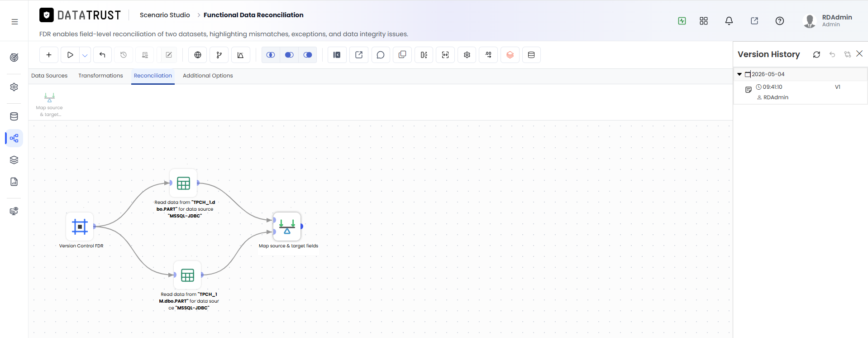This screenshot has height=338, width=868.
Task: Click the plus add button in toolbar
Action: tap(49, 55)
